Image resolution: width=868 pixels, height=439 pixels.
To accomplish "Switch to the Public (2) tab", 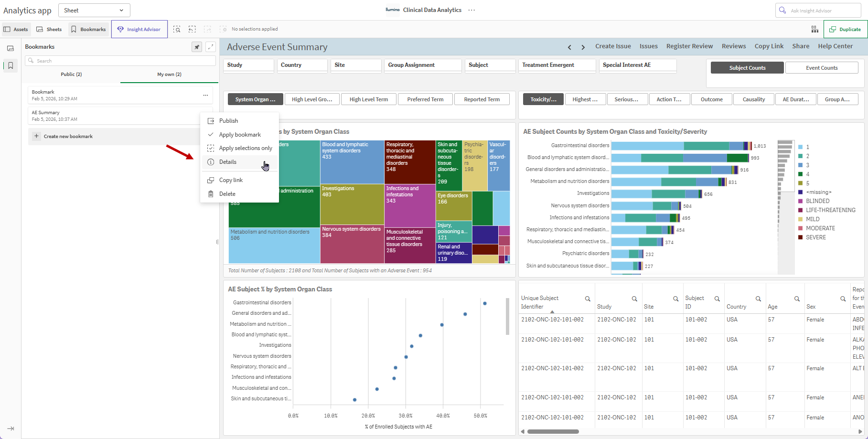I will 71,74.
